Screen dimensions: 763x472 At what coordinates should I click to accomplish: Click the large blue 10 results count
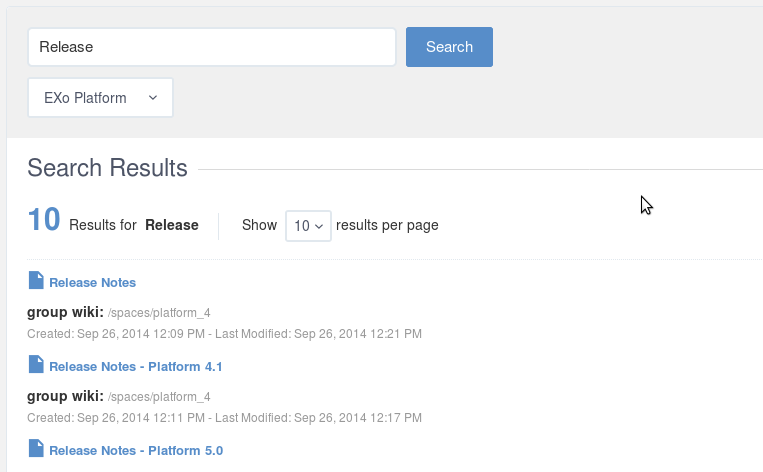pyautogui.click(x=44, y=219)
